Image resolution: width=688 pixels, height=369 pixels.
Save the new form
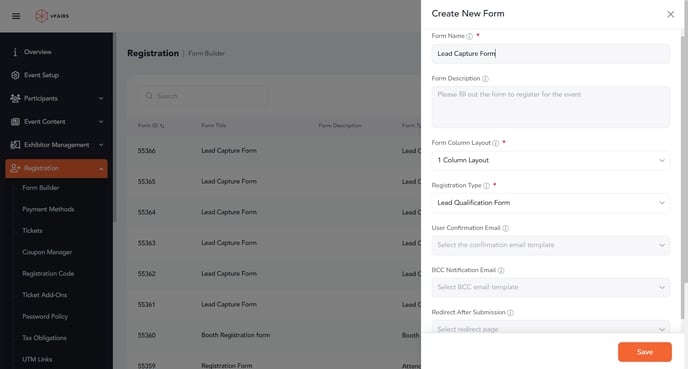[645, 352]
